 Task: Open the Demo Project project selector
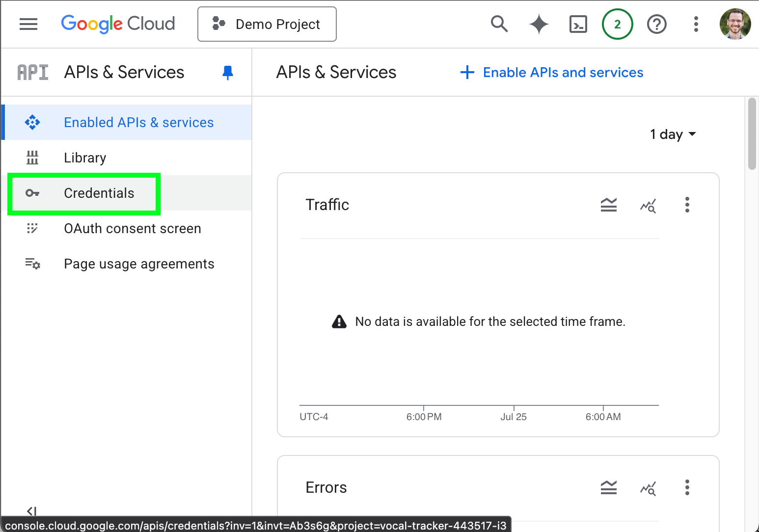(x=267, y=24)
